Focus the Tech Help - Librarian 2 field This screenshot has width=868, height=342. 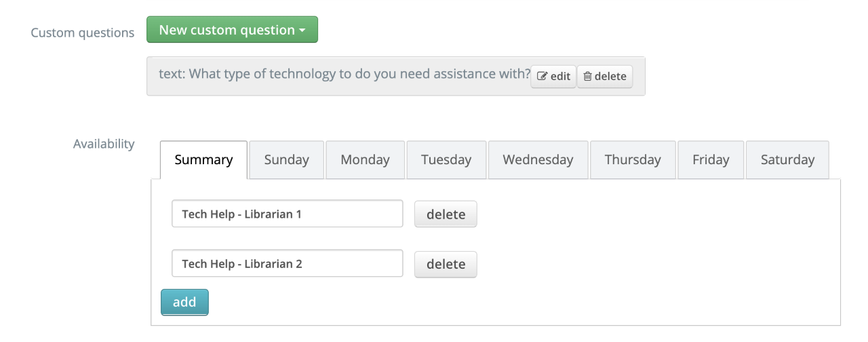(x=288, y=263)
